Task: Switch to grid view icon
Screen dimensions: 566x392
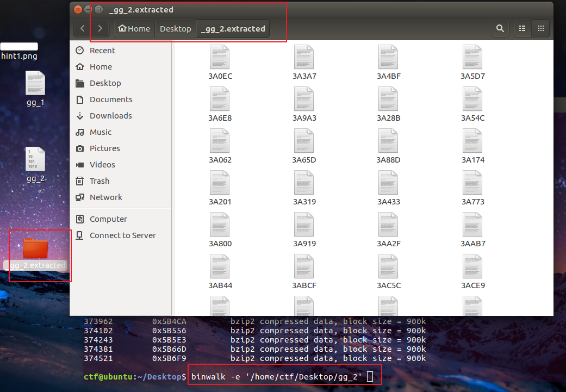Action: click(x=541, y=28)
